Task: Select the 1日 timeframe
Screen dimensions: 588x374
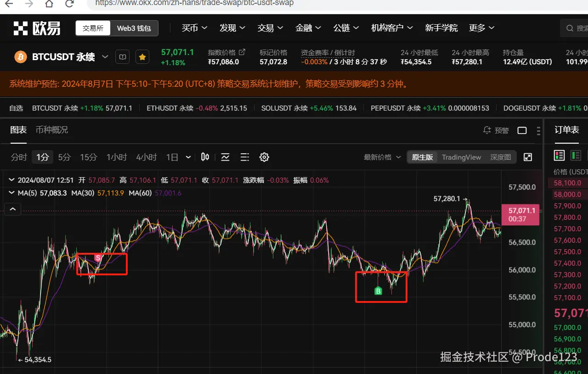Action: (x=172, y=157)
